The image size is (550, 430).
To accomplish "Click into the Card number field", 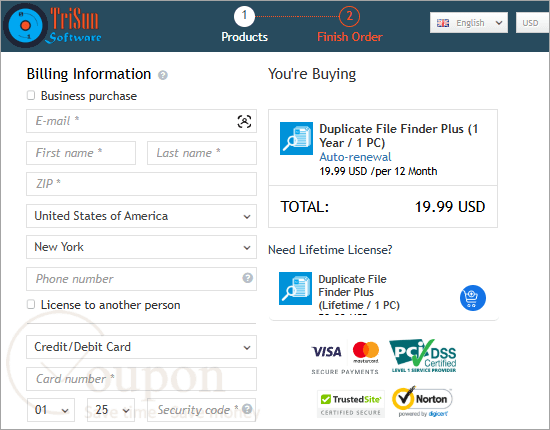I will pos(141,379).
